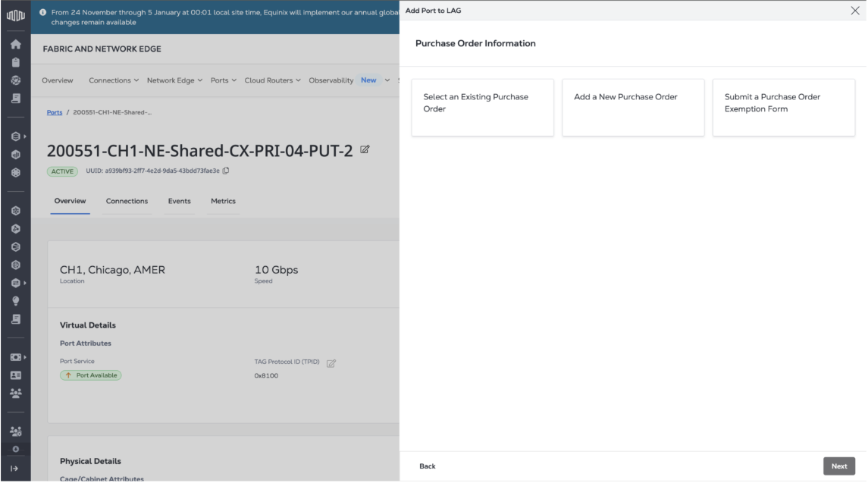Click the Home icon in the sidebar
The image size is (868, 483).
15,45
